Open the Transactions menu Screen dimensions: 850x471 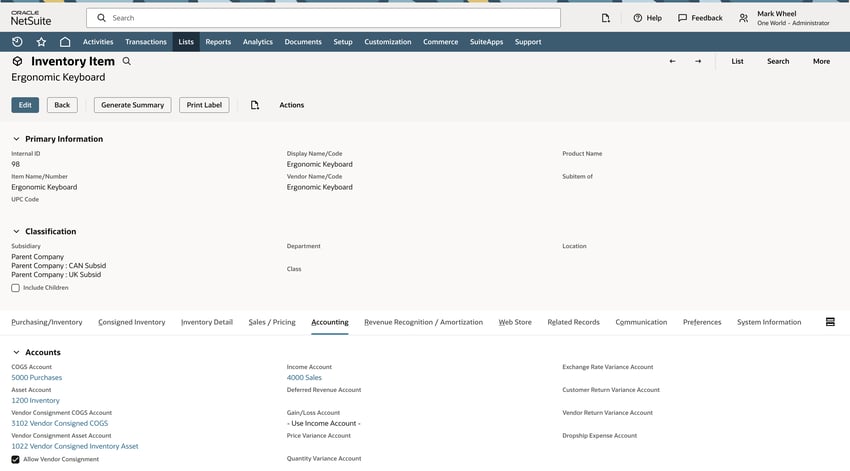(146, 42)
